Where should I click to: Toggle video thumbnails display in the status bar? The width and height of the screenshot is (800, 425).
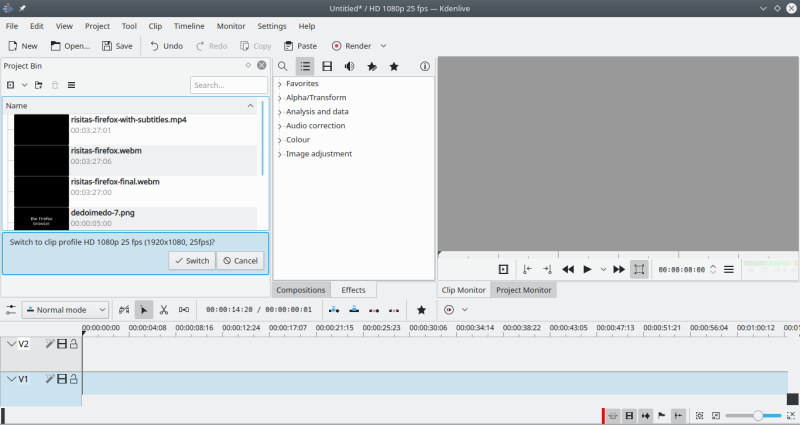click(629, 415)
